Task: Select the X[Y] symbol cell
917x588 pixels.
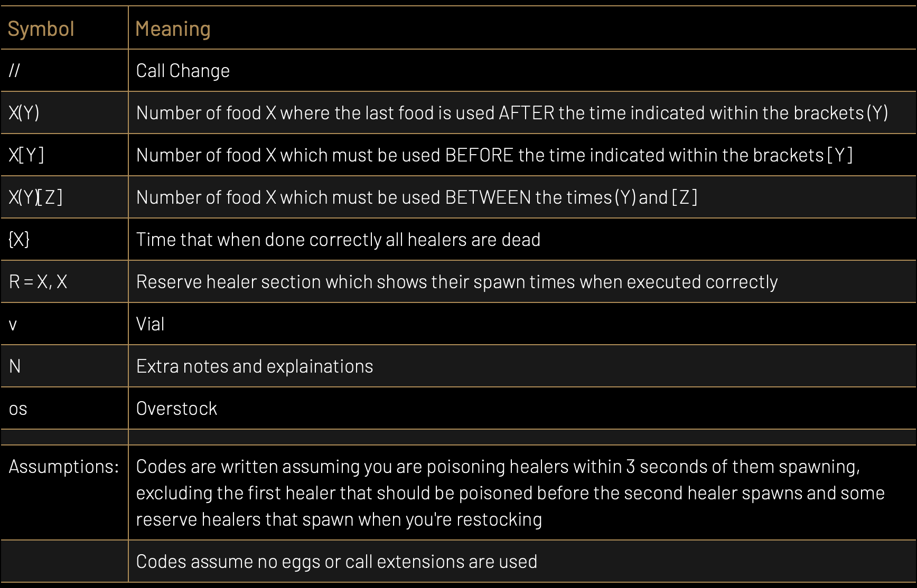Action: [x=26, y=155]
